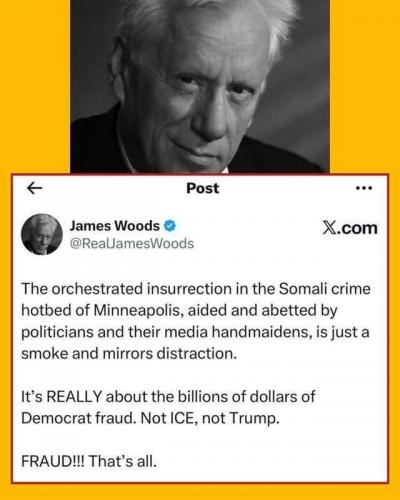This screenshot has height=500, width=400.
Task: Click the James Woods display name
Action: 115,226
